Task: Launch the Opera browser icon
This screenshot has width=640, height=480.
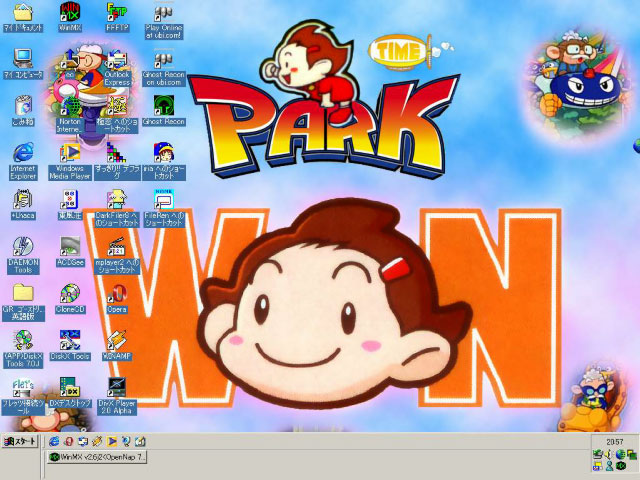Action: [x=117, y=293]
